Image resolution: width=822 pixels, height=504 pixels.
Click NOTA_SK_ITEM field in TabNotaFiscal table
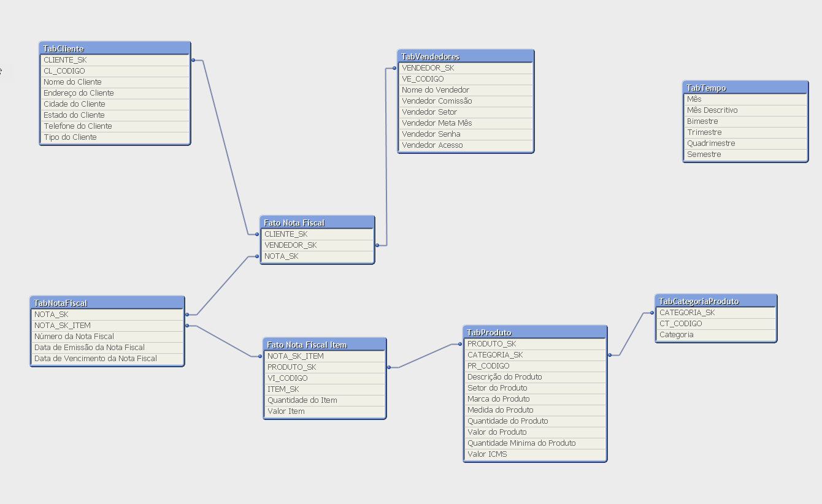point(107,326)
